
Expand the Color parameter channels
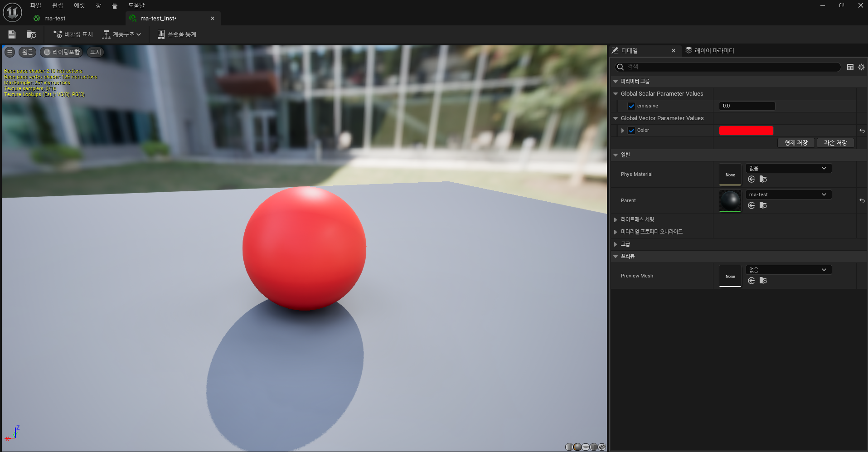[x=623, y=131]
